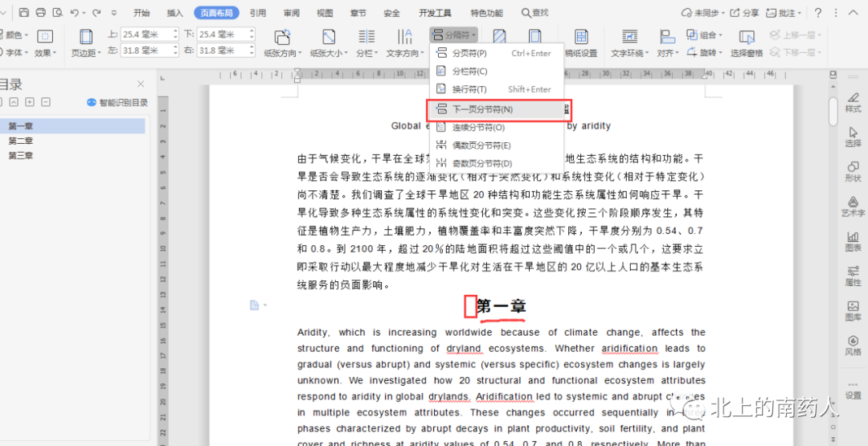
Task: Switch to the 引用 references tab
Action: 258,13
